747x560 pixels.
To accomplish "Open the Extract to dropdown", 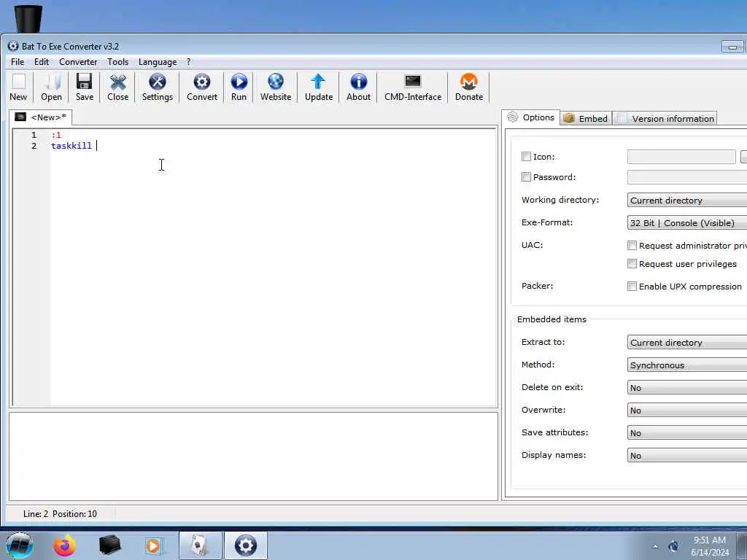I will 687,343.
